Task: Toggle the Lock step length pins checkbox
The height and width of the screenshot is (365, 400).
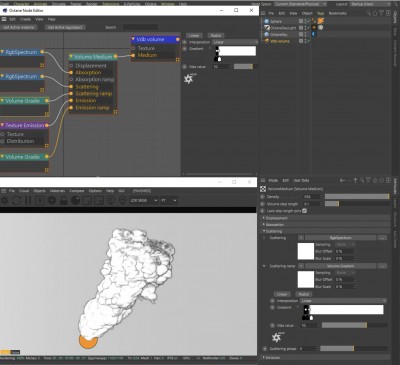Action: (304, 211)
